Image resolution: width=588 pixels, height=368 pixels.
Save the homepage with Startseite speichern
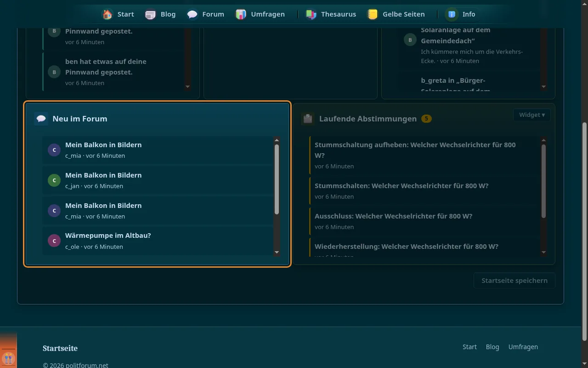click(x=514, y=281)
